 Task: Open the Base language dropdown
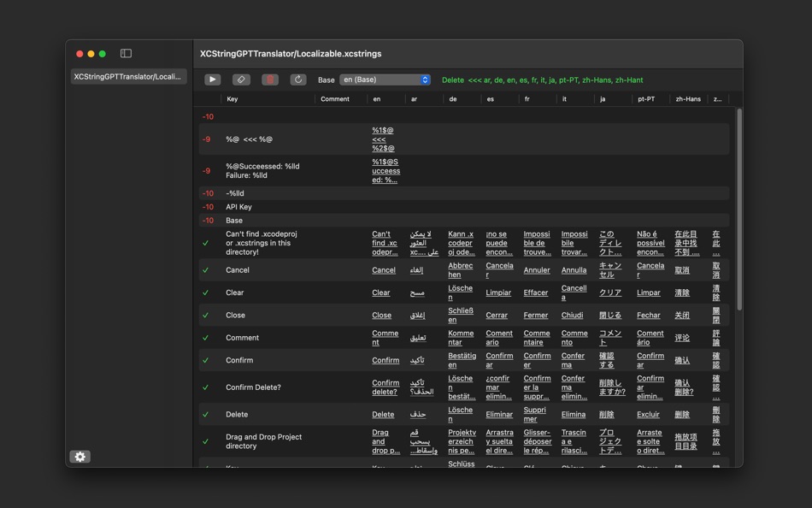click(385, 80)
